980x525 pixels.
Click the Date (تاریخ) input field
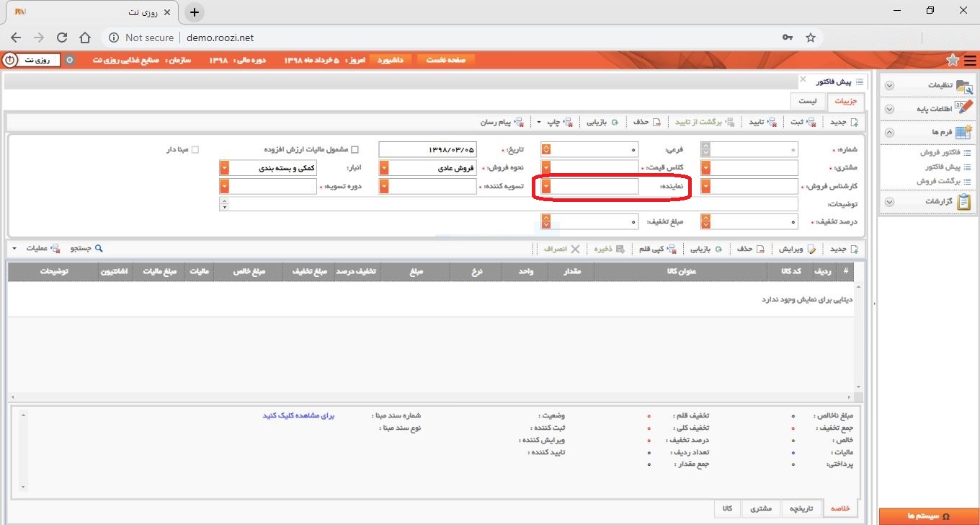(428, 149)
